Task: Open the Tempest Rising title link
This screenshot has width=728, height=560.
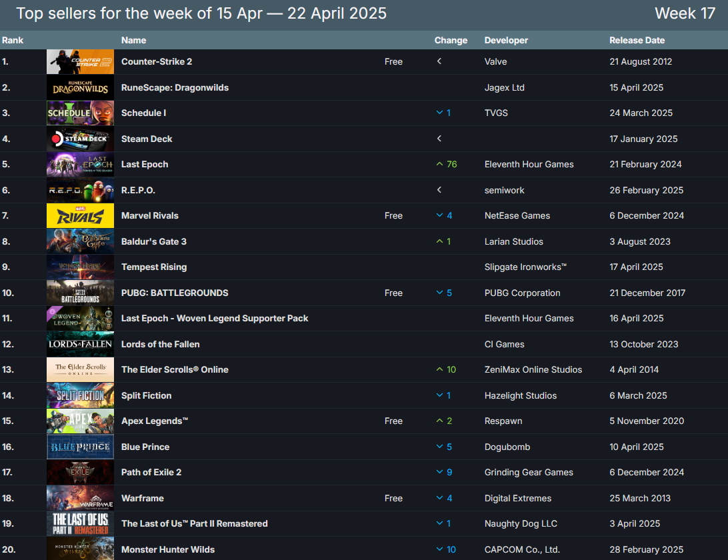Action: (x=154, y=267)
